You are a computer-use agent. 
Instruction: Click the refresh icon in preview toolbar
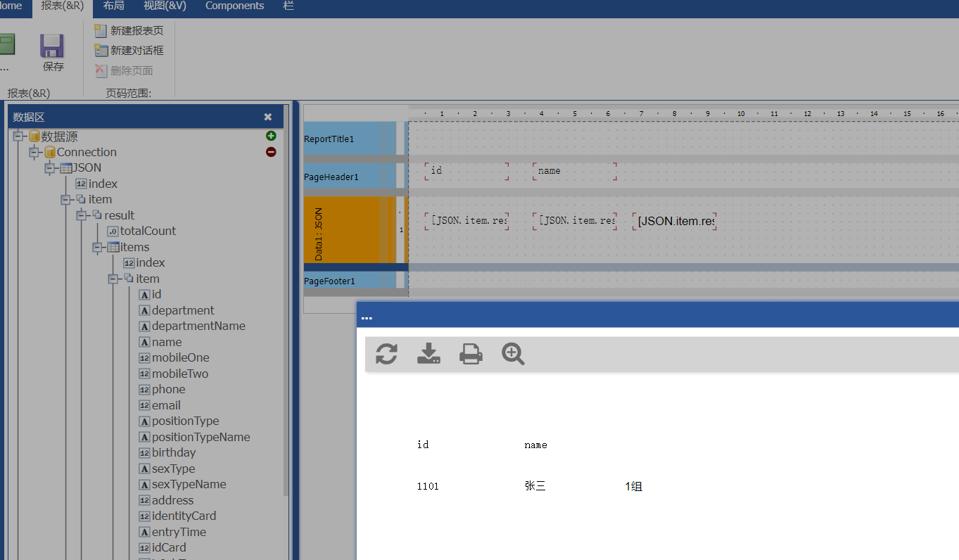(x=386, y=354)
